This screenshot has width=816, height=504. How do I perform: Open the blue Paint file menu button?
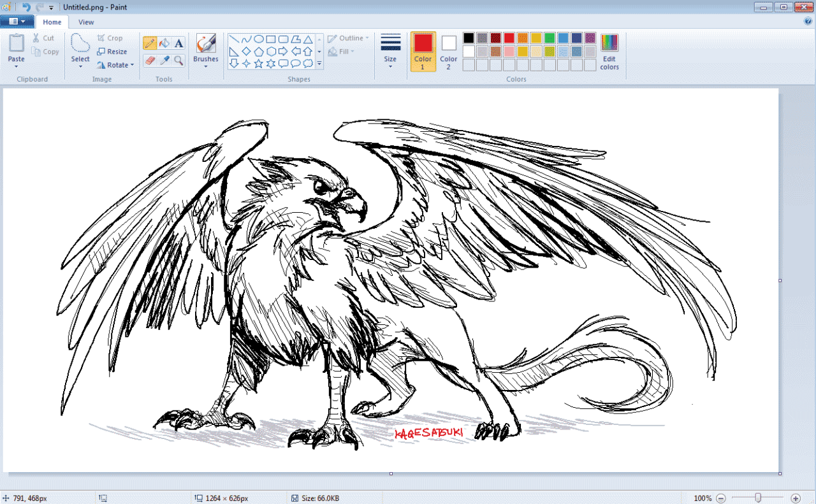click(17, 22)
